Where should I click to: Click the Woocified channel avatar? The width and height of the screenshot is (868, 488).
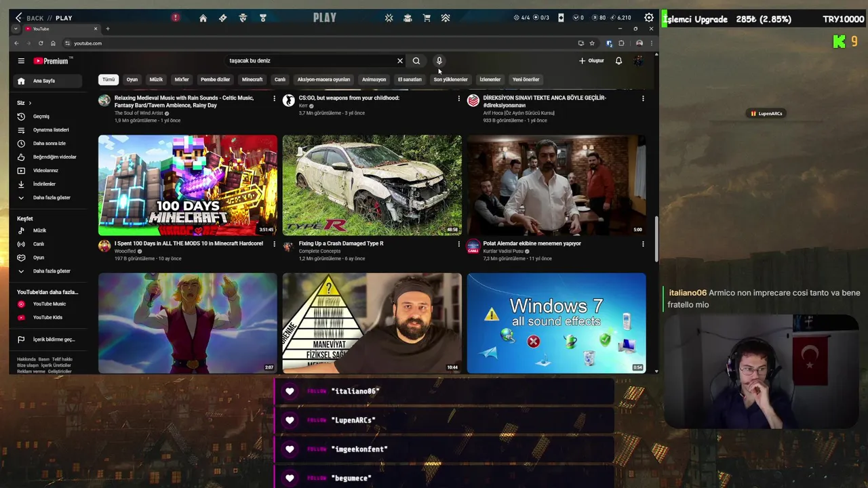tap(104, 246)
